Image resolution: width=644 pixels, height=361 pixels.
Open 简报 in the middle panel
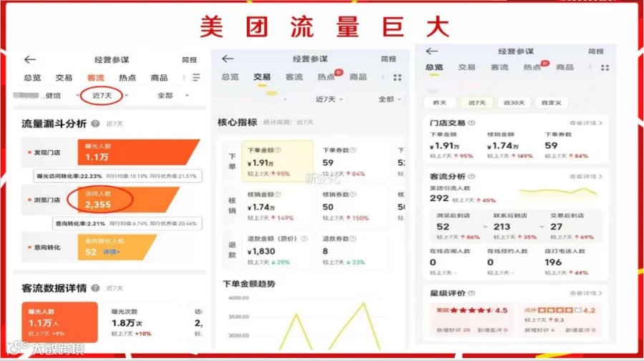tap(389, 59)
